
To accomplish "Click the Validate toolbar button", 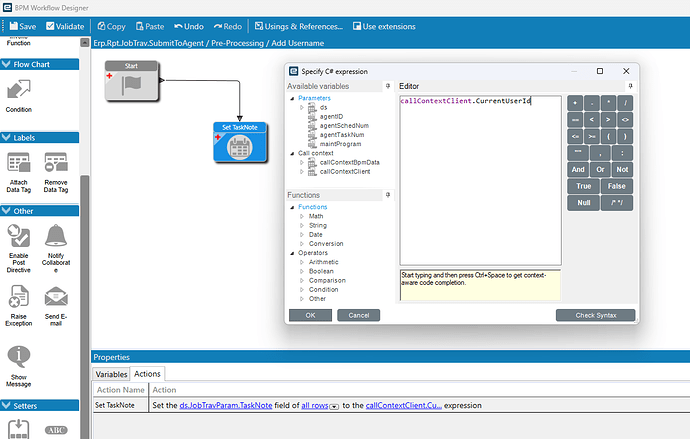I will pos(64,25).
